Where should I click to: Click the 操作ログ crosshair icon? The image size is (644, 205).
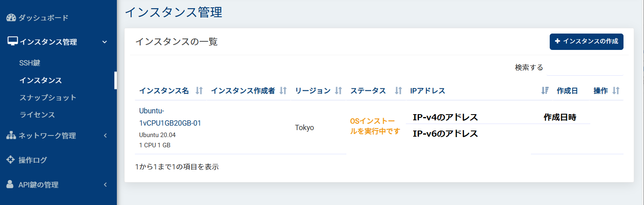[11, 160]
